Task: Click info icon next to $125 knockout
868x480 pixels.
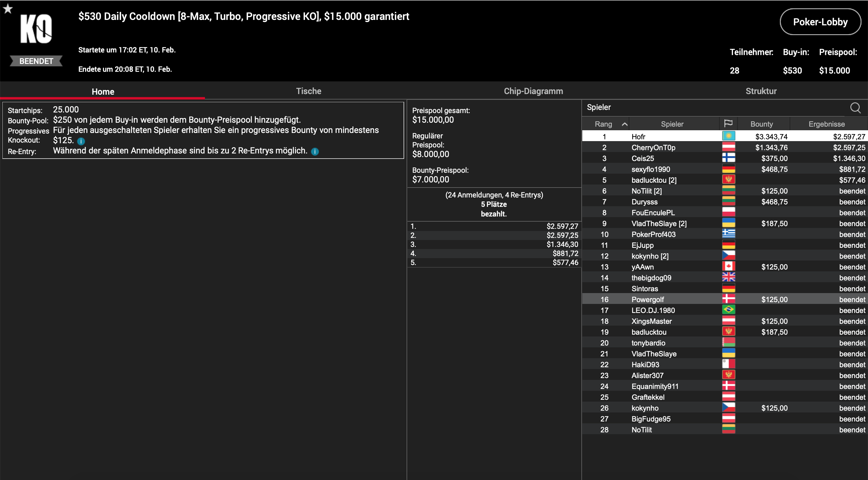Action: (81, 141)
